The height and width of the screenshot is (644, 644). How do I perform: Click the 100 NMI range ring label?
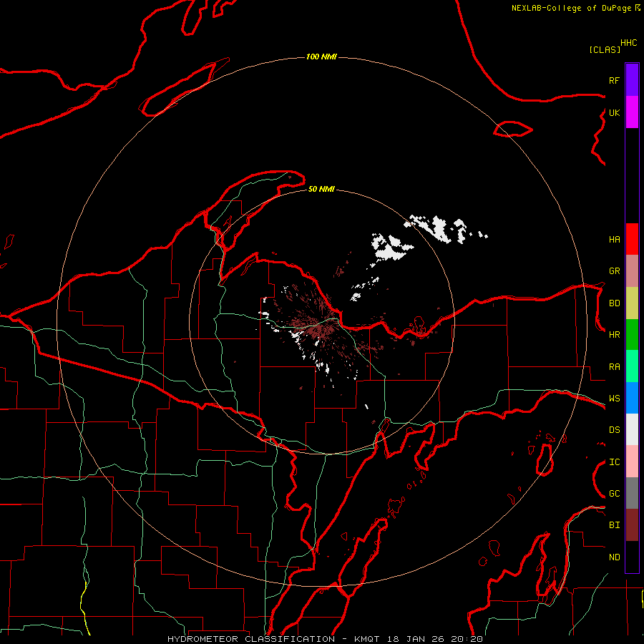click(x=321, y=57)
